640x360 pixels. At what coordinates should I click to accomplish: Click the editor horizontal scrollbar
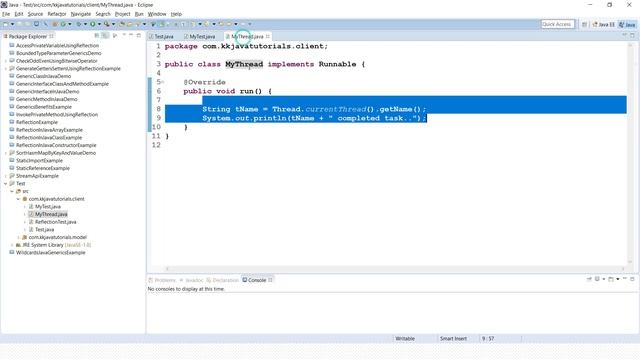tap(395, 269)
